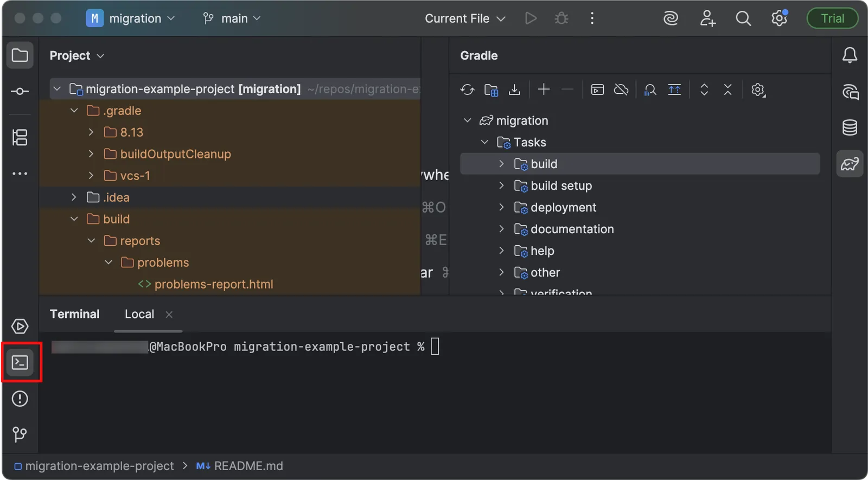Screen dimensions: 868x480
Task: Close the Local terminal tab
Action: click(169, 315)
